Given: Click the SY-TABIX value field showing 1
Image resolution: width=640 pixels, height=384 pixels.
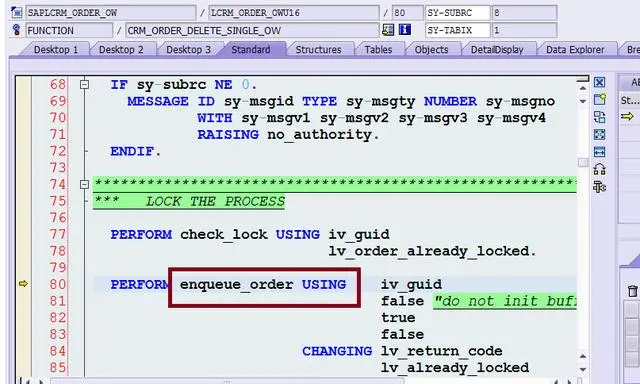Looking at the screenshot, I should (x=524, y=30).
